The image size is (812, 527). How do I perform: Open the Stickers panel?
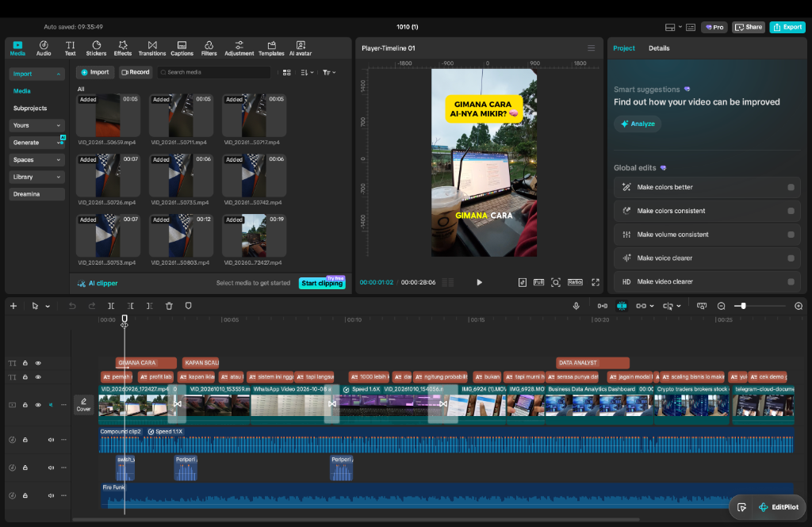[x=96, y=48]
